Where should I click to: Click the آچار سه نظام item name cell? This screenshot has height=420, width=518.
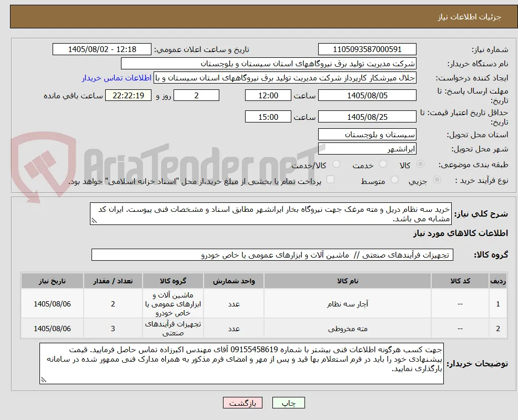point(348,304)
